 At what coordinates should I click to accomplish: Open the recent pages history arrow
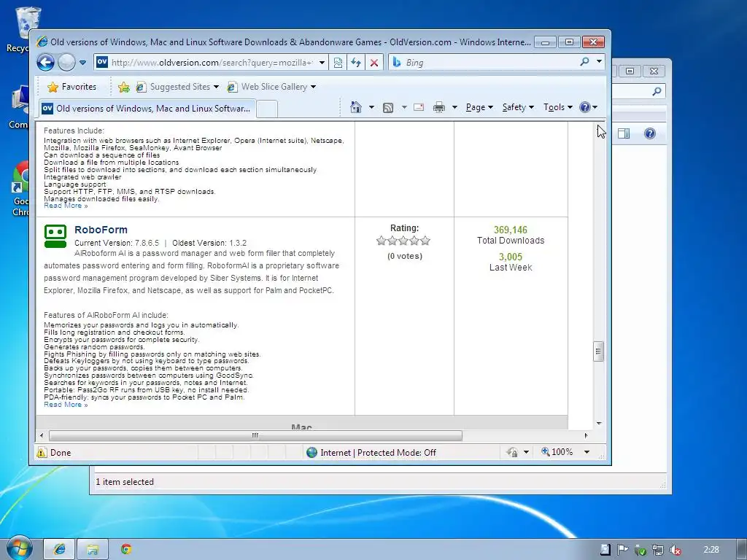click(x=82, y=63)
